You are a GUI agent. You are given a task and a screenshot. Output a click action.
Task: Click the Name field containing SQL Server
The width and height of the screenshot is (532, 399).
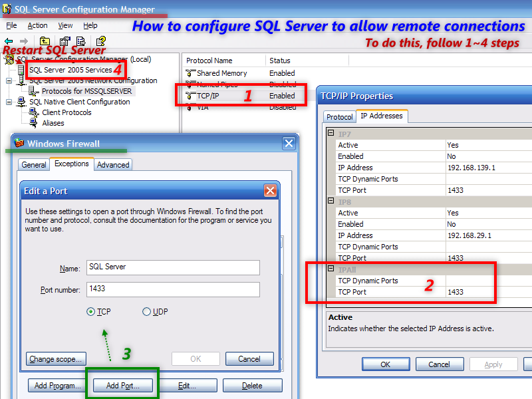pyautogui.click(x=173, y=267)
